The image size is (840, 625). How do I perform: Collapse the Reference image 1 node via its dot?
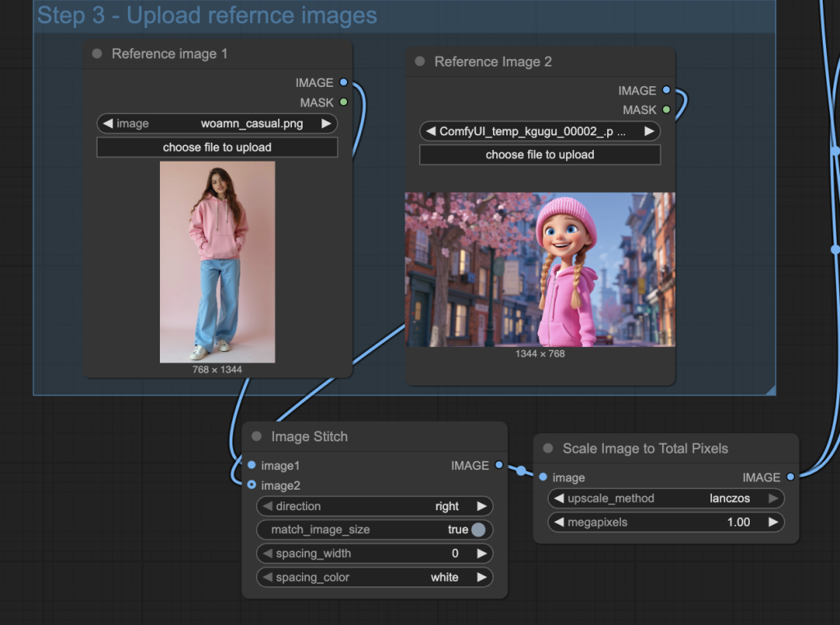[97, 53]
